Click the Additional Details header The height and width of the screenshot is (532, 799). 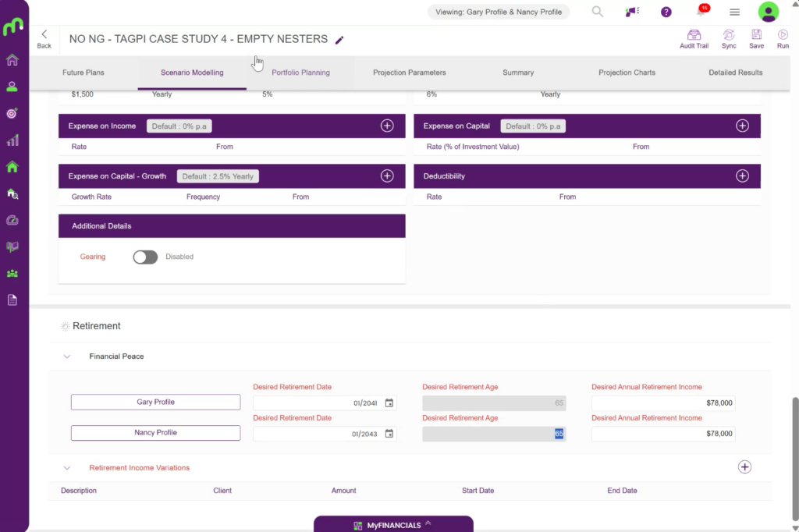tap(232, 225)
